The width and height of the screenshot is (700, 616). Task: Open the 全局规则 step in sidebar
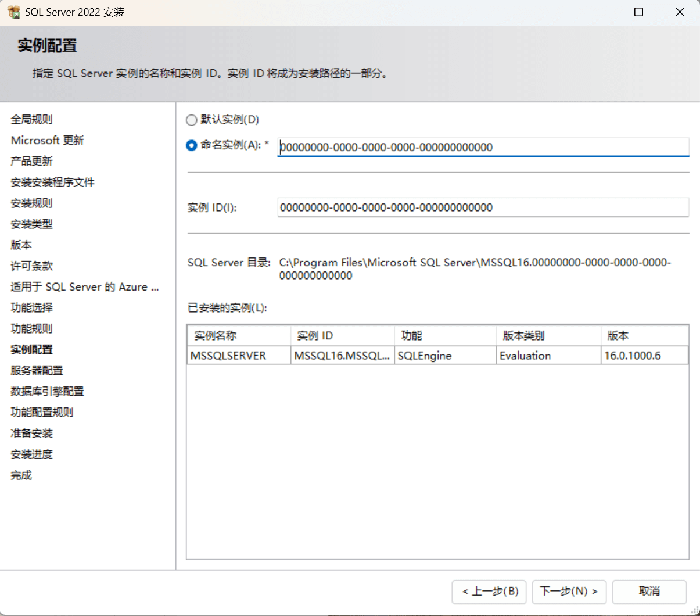pos(31,119)
